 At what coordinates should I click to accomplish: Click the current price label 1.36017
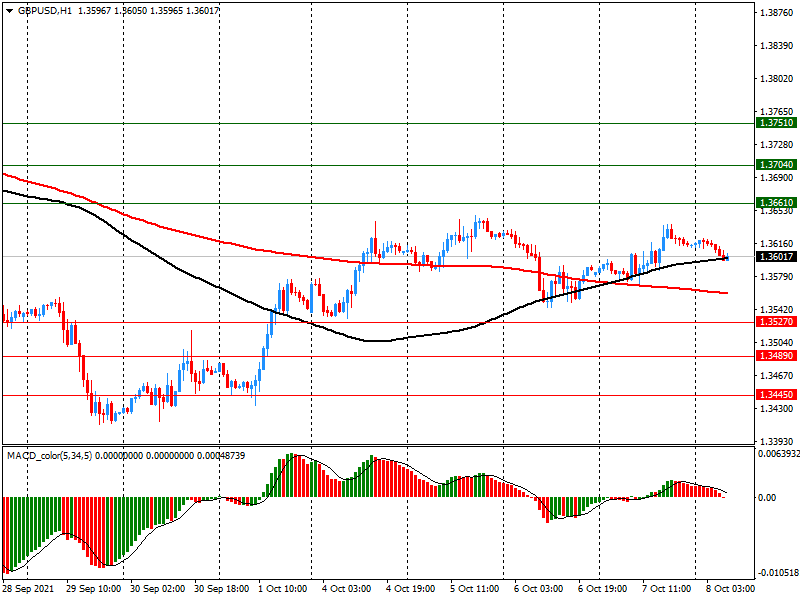click(x=777, y=257)
